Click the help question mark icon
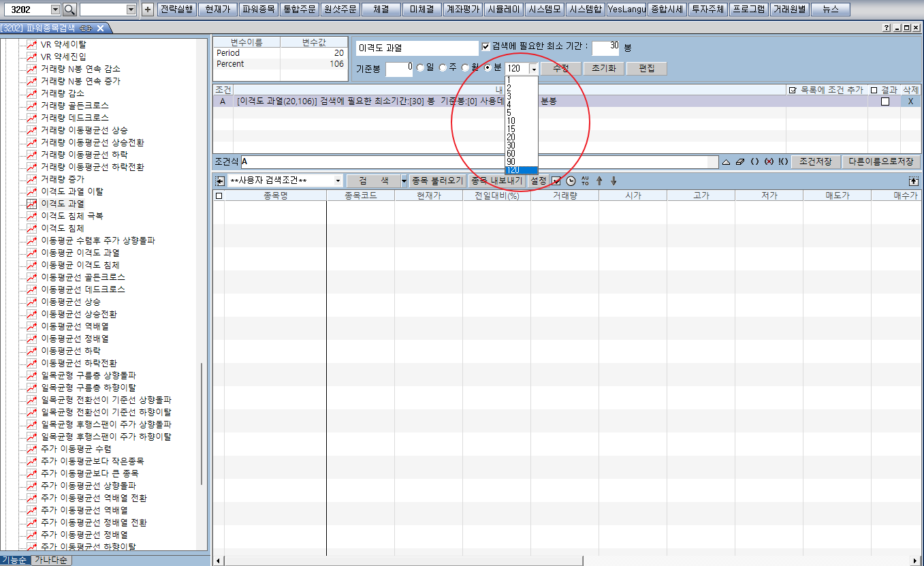 click(886, 28)
